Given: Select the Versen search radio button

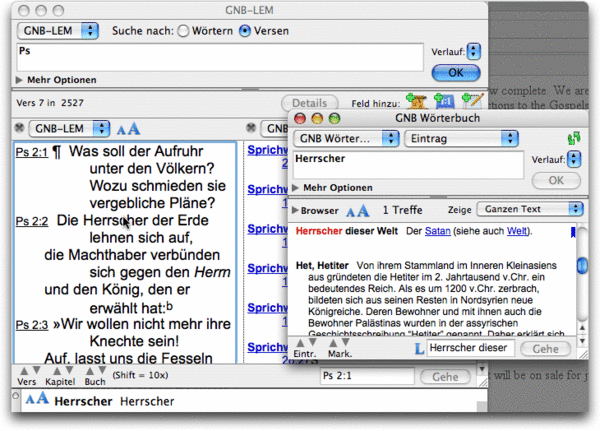Looking at the screenshot, I should (245, 31).
